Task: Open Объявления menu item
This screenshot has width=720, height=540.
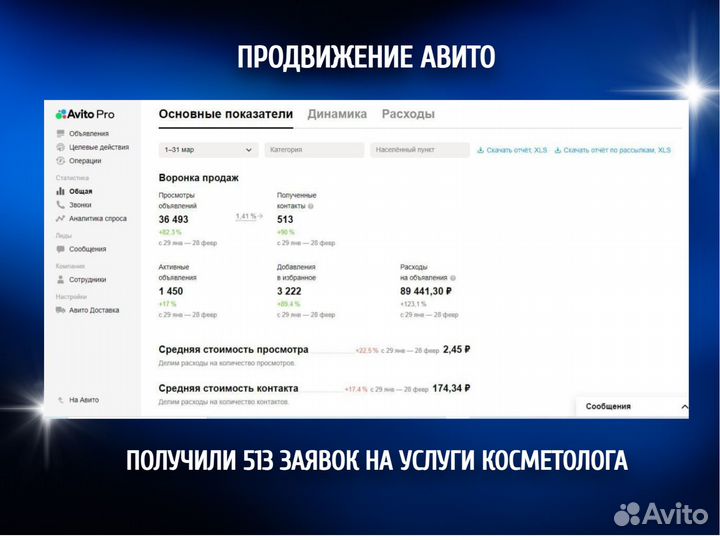Action: coord(89,133)
